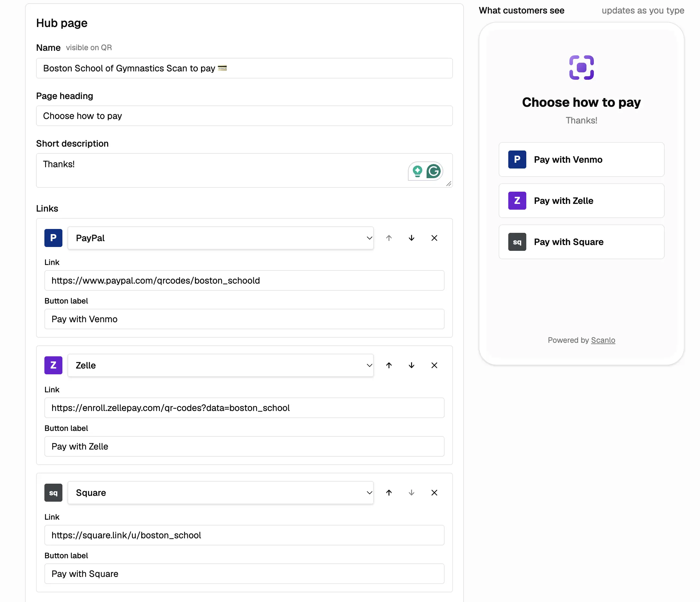
Task: Move the Zelle link up
Action: pyautogui.click(x=389, y=365)
